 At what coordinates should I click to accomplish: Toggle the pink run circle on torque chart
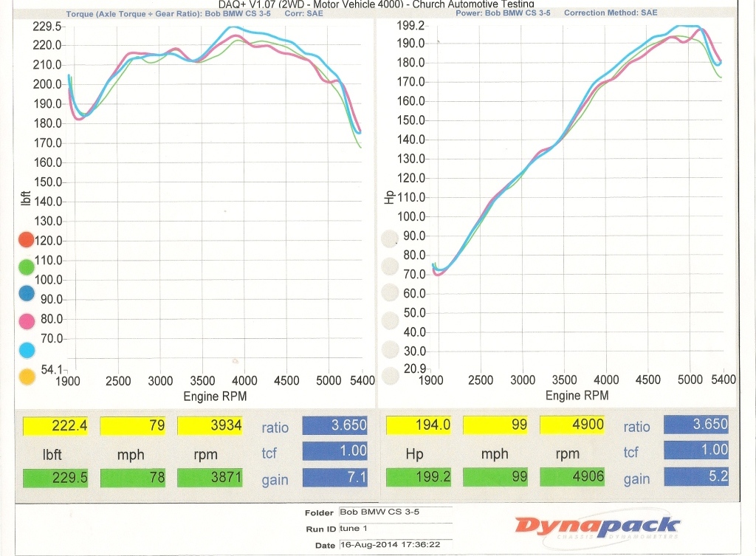pos(26,320)
